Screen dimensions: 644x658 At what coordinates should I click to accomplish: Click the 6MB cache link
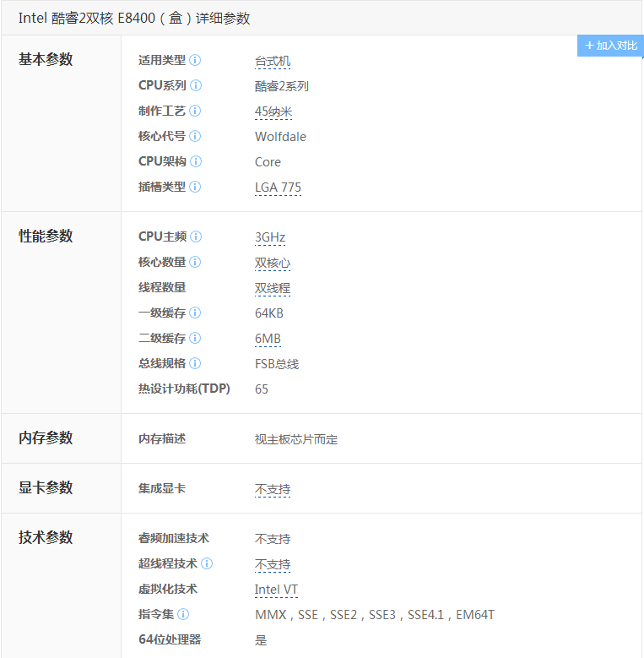[268, 339]
